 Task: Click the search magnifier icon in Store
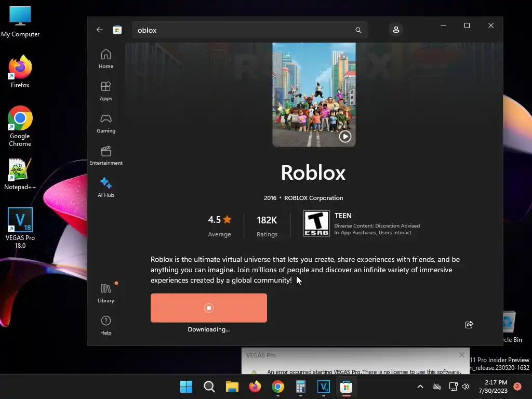coord(358,30)
